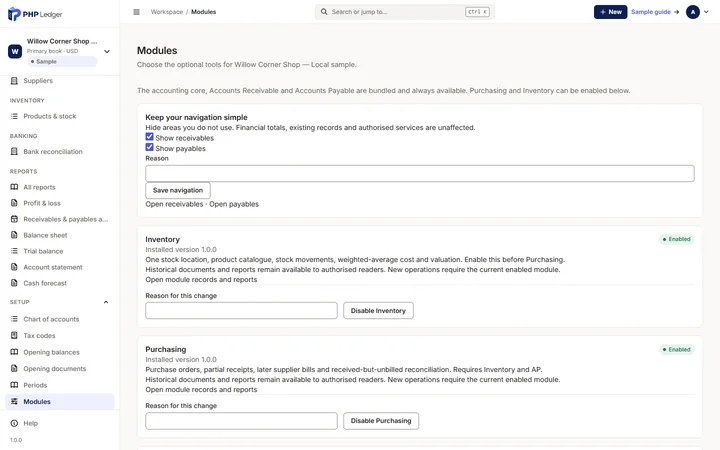The width and height of the screenshot is (720, 450).
Task: Click the Tax codes calculator icon
Action: tap(14, 336)
